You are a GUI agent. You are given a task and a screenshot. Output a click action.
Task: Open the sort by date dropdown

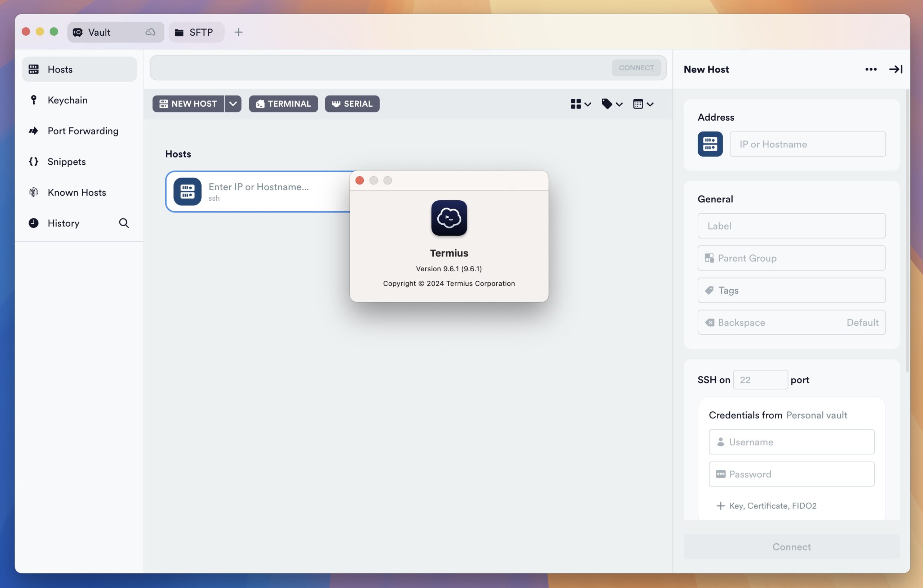[x=643, y=104]
